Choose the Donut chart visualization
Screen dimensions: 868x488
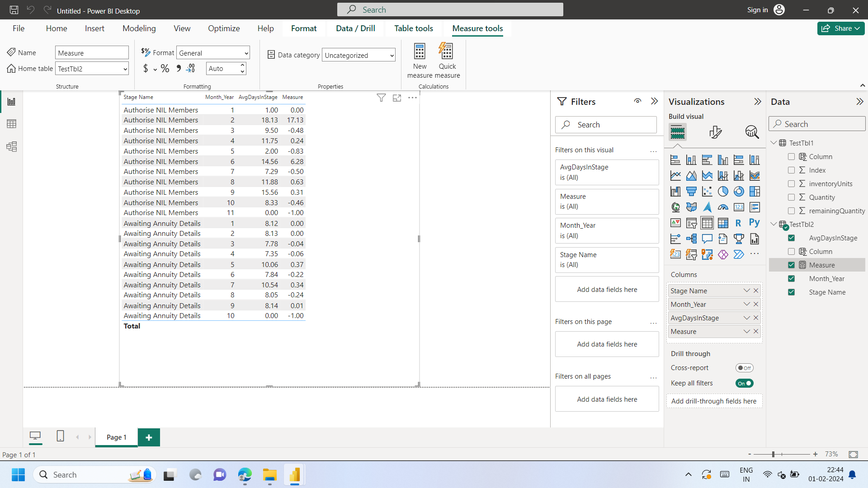739,191
